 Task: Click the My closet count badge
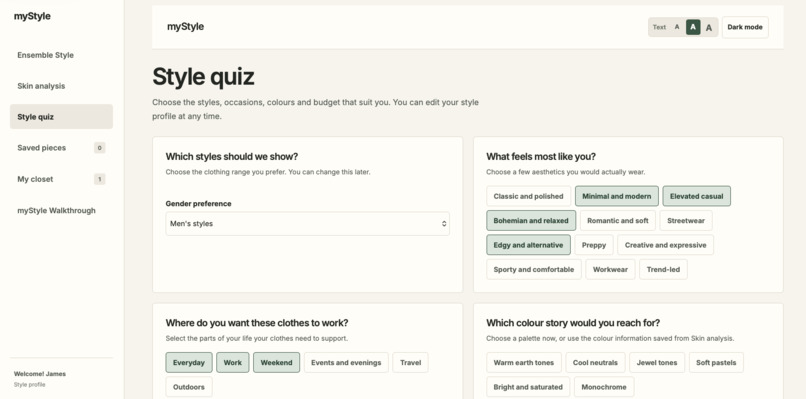(100, 179)
